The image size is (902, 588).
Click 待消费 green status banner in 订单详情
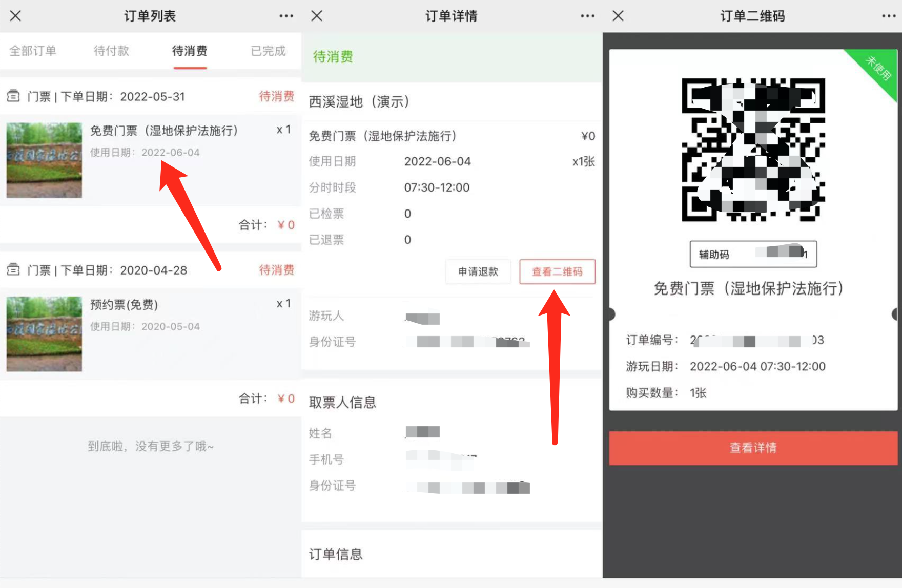pyautogui.click(x=452, y=57)
